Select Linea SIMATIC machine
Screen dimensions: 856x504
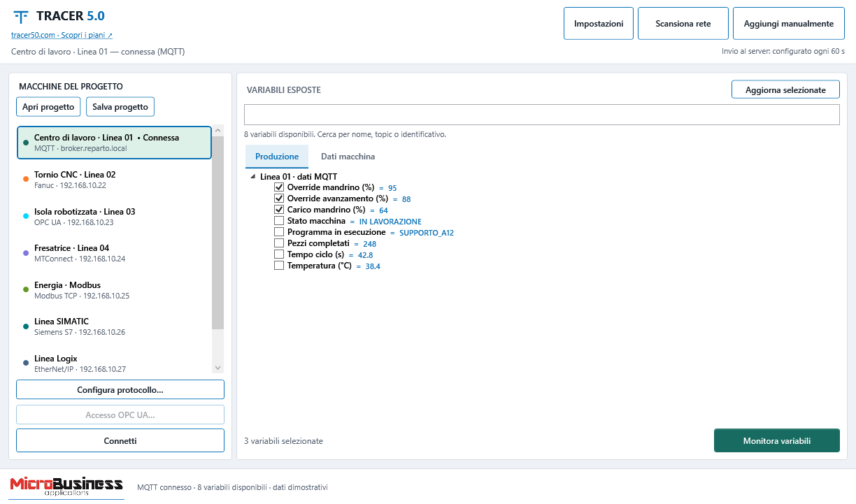click(x=114, y=326)
